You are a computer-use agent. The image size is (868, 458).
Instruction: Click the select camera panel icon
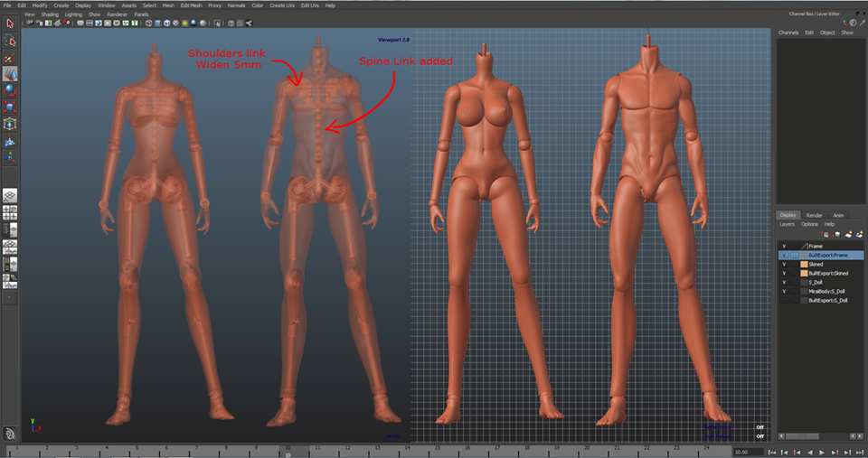(x=30, y=23)
